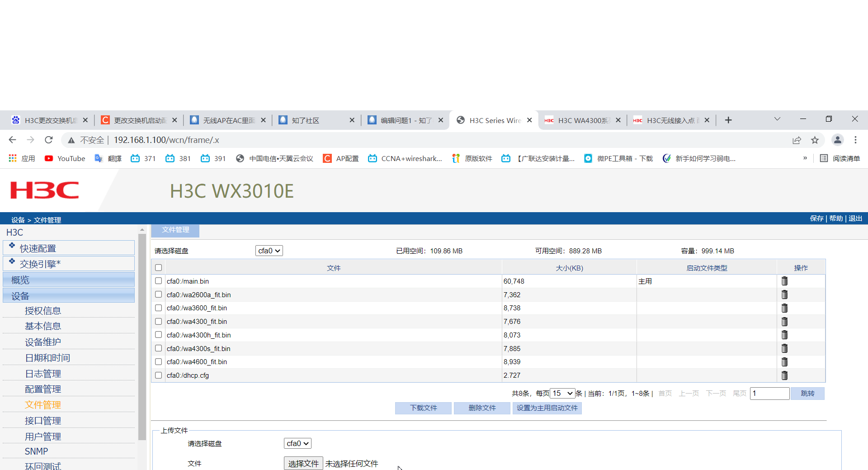Check the wa4300_fit.bin row

pyautogui.click(x=158, y=322)
